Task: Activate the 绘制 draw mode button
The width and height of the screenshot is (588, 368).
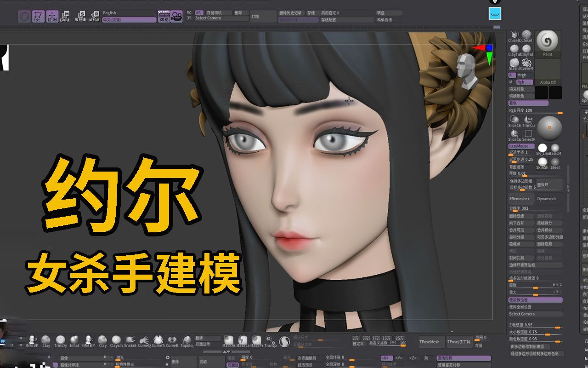Action: coord(52,17)
